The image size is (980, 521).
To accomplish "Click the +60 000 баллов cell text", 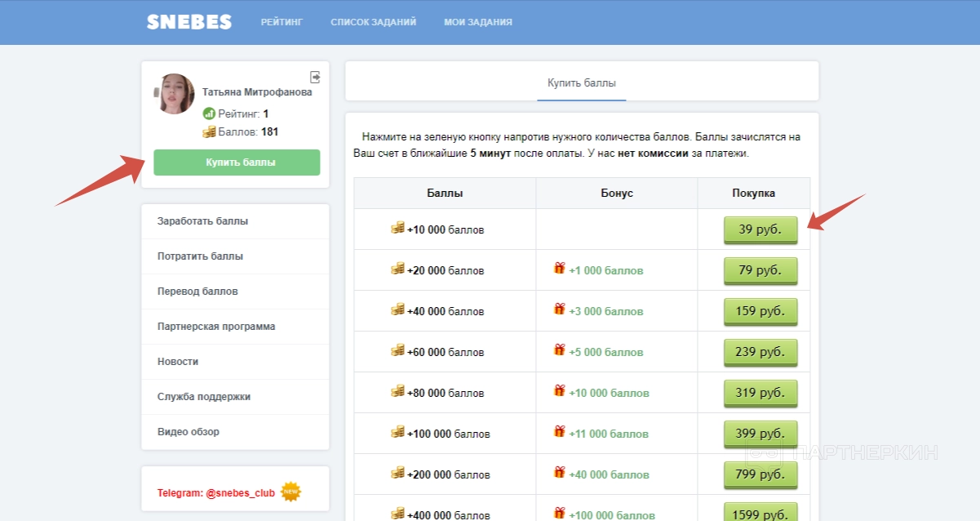I will point(446,353).
